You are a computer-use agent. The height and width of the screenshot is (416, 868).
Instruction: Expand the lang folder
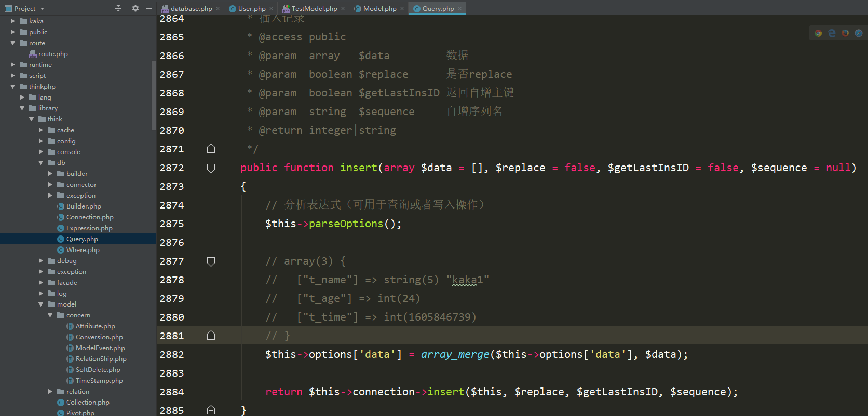coord(22,98)
